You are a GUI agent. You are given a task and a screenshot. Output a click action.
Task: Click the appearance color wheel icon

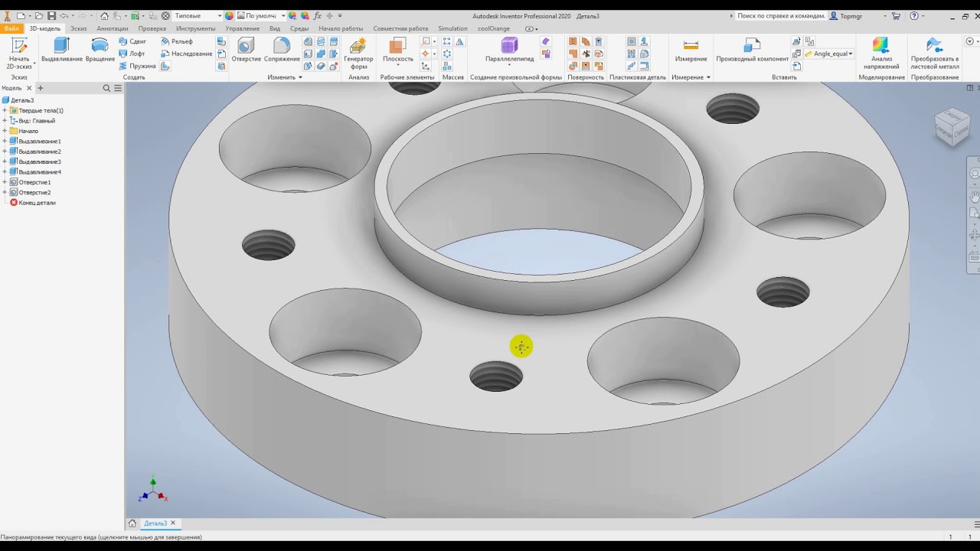tap(229, 15)
